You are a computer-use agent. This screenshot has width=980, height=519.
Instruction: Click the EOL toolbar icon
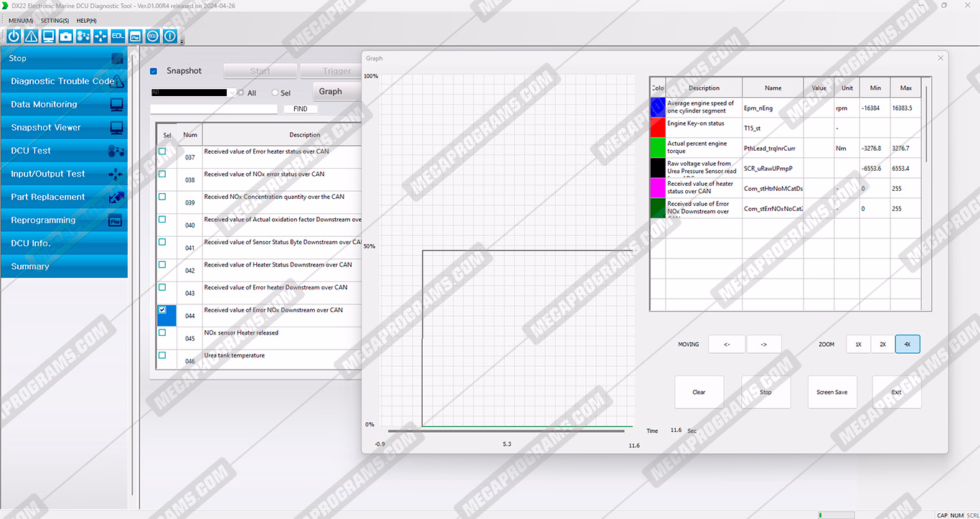(x=118, y=36)
